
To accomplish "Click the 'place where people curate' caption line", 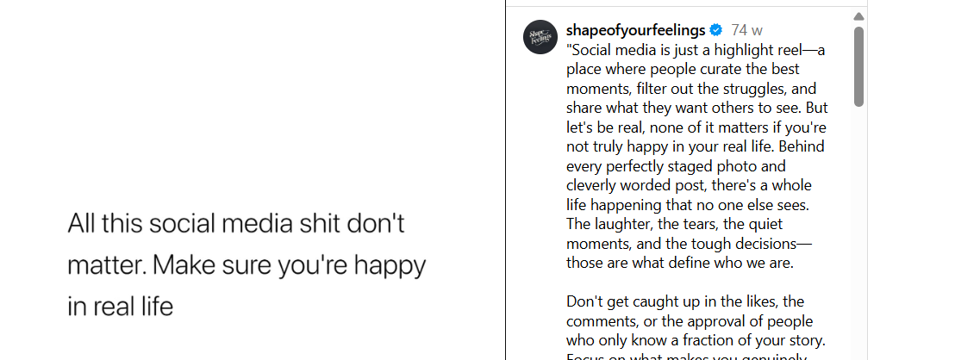I will (683, 69).
